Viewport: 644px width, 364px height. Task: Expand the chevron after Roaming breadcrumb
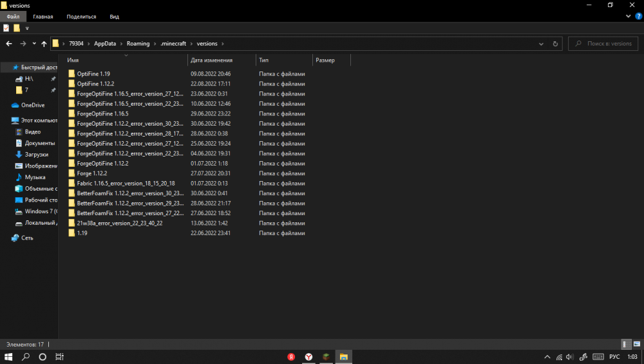pyautogui.click(x=155, y=44)
